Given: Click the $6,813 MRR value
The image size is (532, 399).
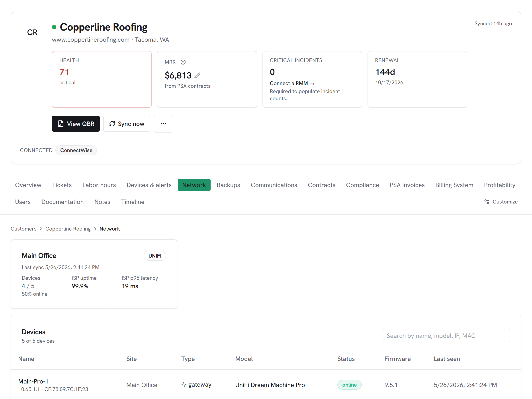Looking at the screenshot, I should point(178,76).
